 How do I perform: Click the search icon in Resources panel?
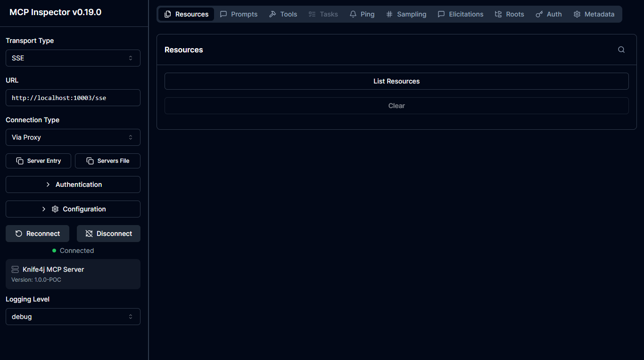(621, 50)
